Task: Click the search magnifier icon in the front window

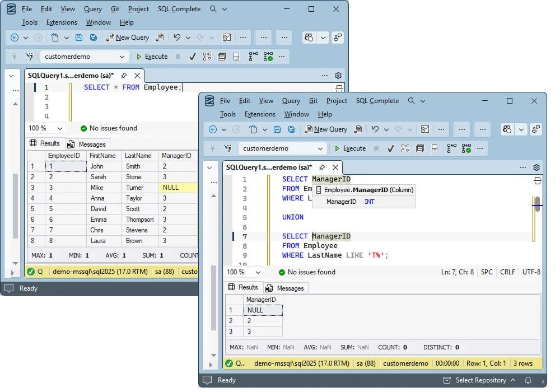Action: coord(412,101)
